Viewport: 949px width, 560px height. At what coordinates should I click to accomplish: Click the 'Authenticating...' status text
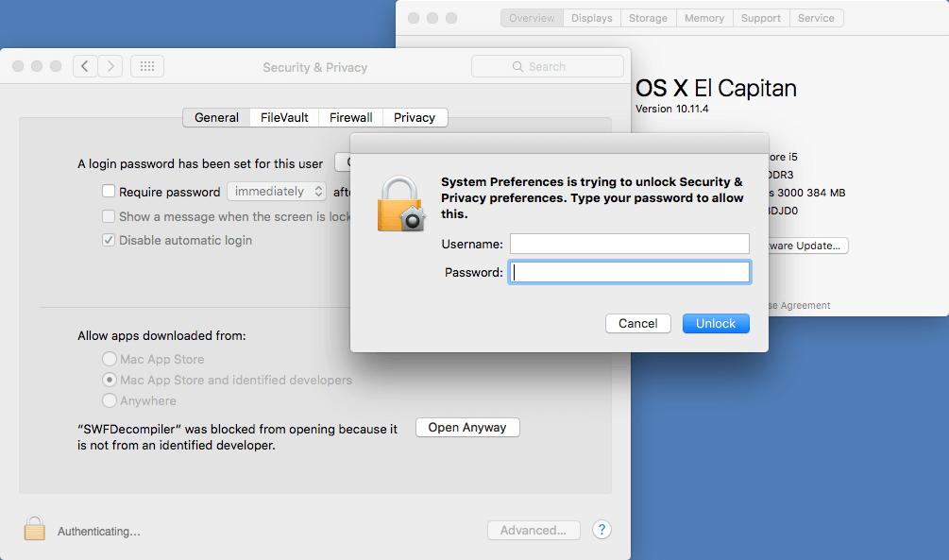98,531
